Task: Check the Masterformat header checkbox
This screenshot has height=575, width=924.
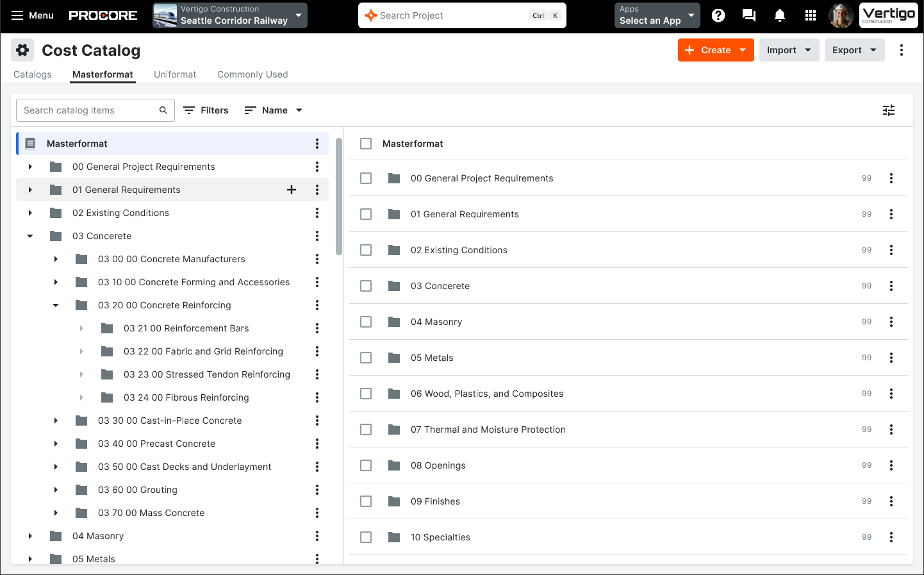Action: [x=366, y=144]
